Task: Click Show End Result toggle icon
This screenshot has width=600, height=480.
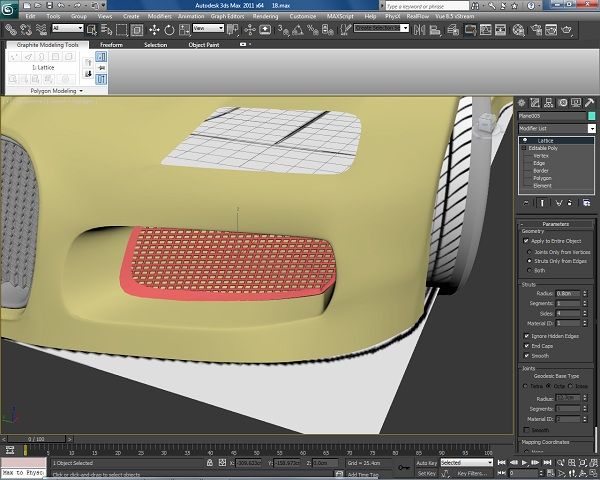Action: 542,203
